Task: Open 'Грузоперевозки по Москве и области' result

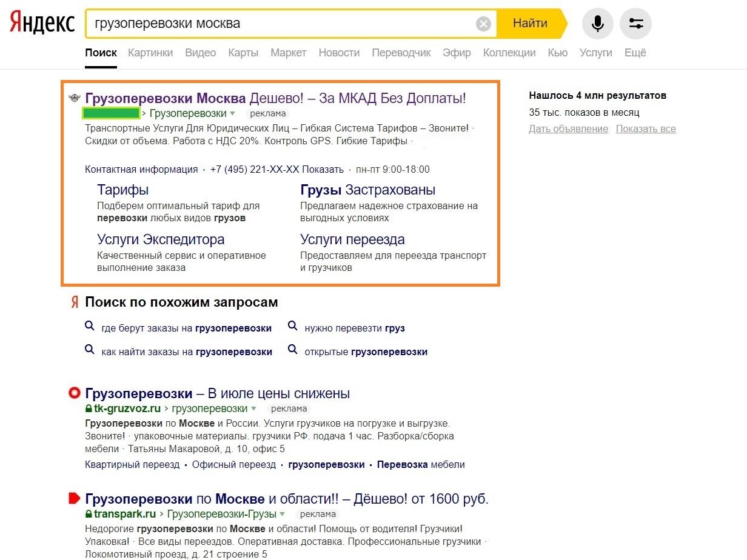Action: point(287,499)
